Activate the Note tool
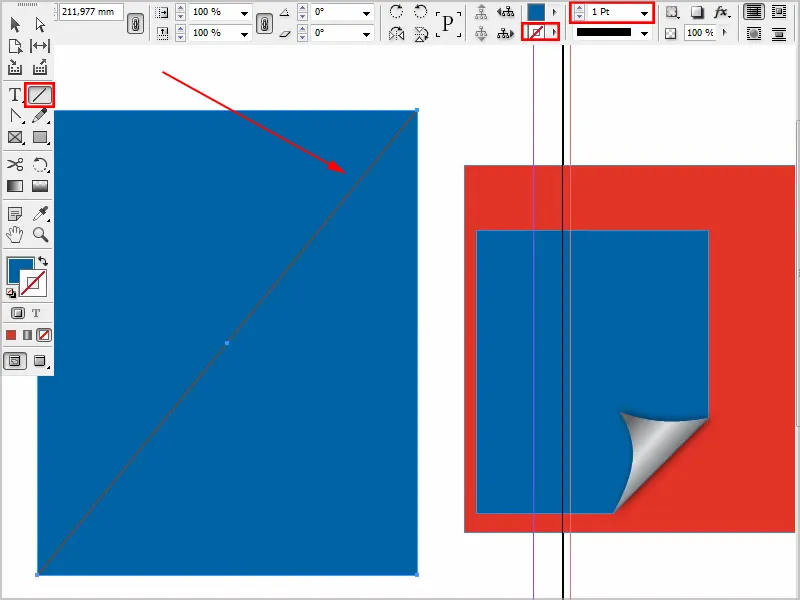 pos(15,213)
